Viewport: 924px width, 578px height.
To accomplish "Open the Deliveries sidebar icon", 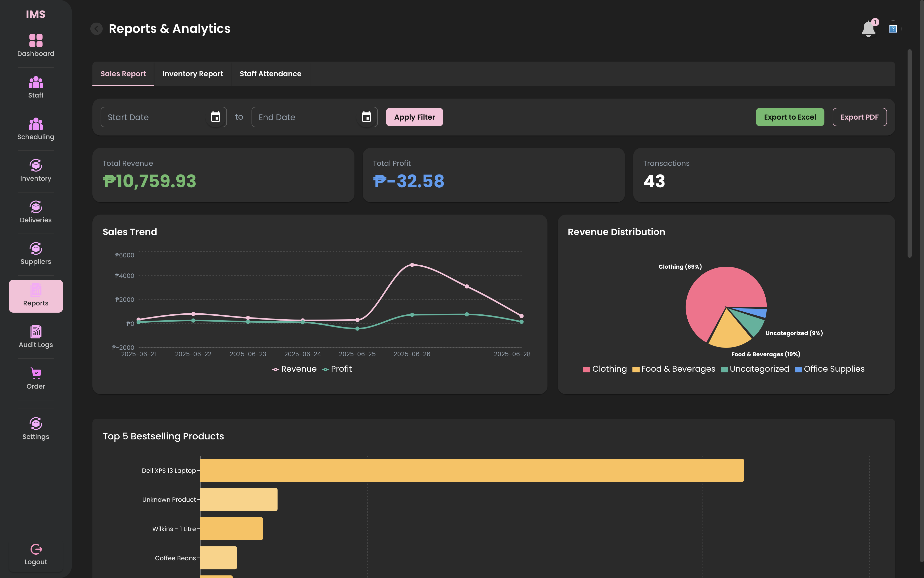I will (36, 207).
